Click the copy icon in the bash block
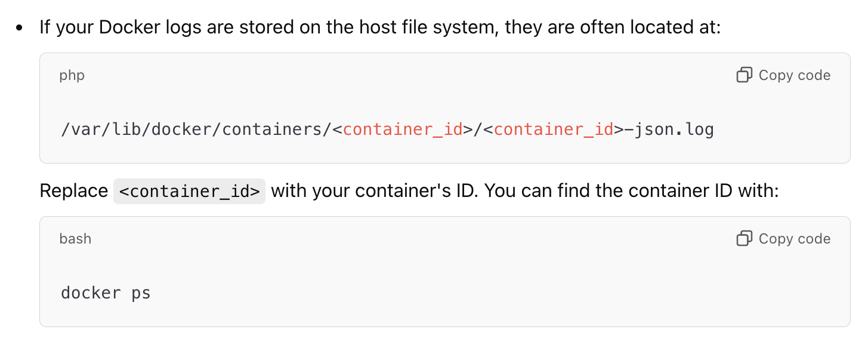The width and height of the screenshot is (868, 345). click(x=744, y=239)
